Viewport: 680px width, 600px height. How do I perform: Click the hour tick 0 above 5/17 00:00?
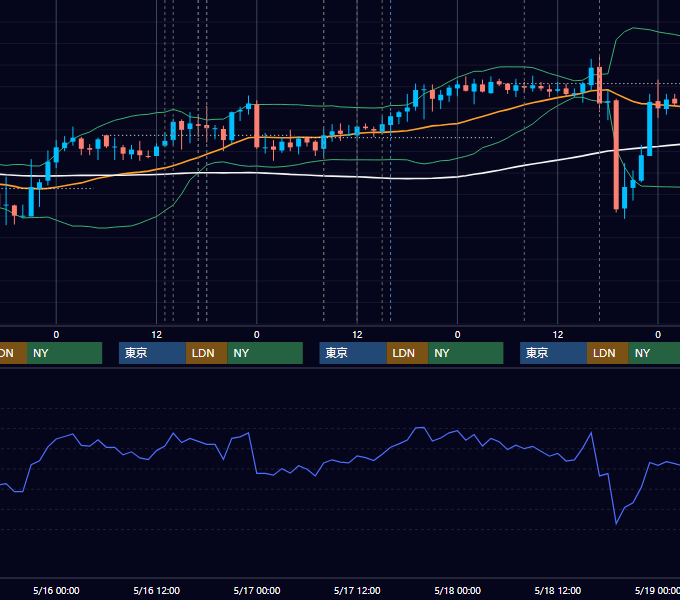tap(257, 335)
